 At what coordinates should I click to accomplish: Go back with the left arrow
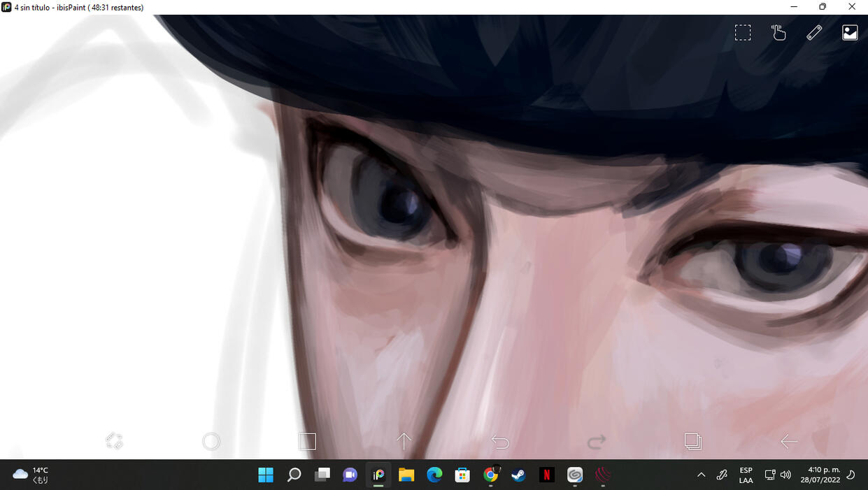point(789,441)
